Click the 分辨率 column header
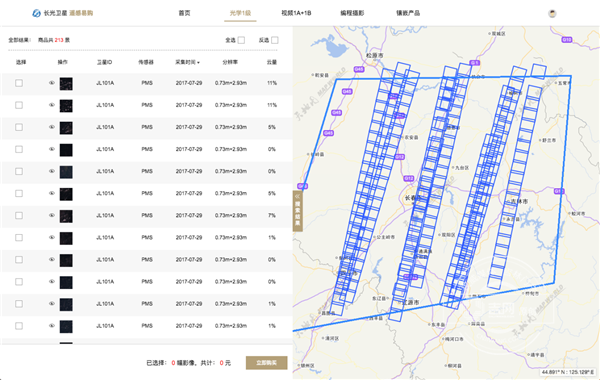The height and width of the screenshot is (380, 600). coord(230,62)
